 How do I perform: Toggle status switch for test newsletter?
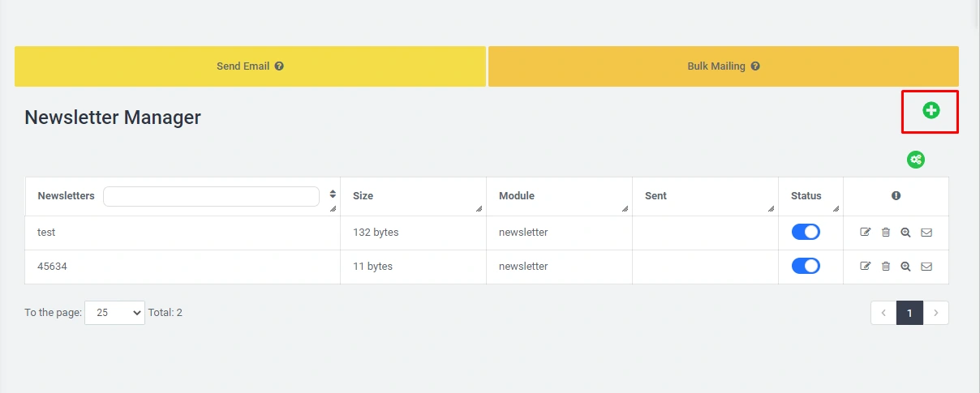[x=806, y=233]
